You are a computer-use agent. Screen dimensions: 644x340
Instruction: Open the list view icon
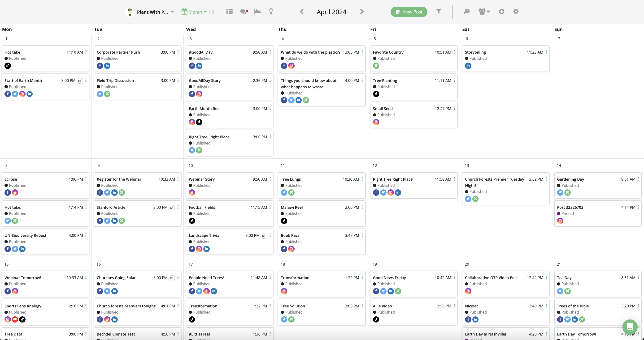(229, 12)
